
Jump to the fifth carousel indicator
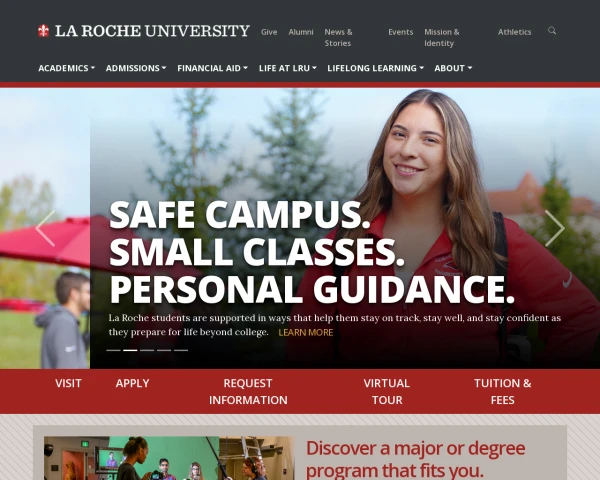181,350
